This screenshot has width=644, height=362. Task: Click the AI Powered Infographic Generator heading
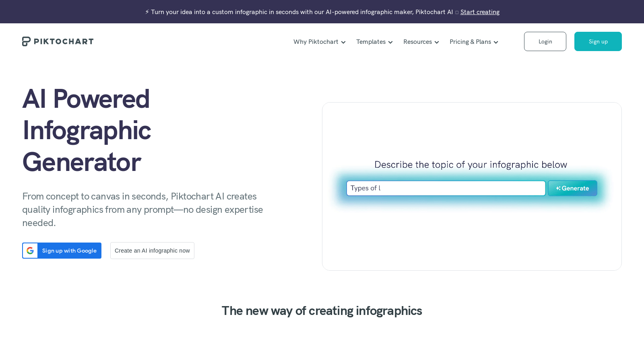(87, 130)
